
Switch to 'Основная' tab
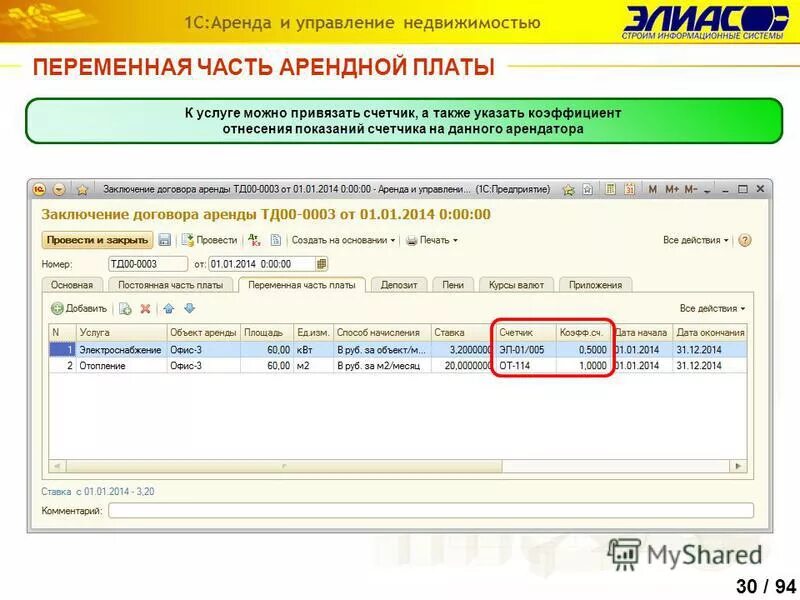pos(72,285)
